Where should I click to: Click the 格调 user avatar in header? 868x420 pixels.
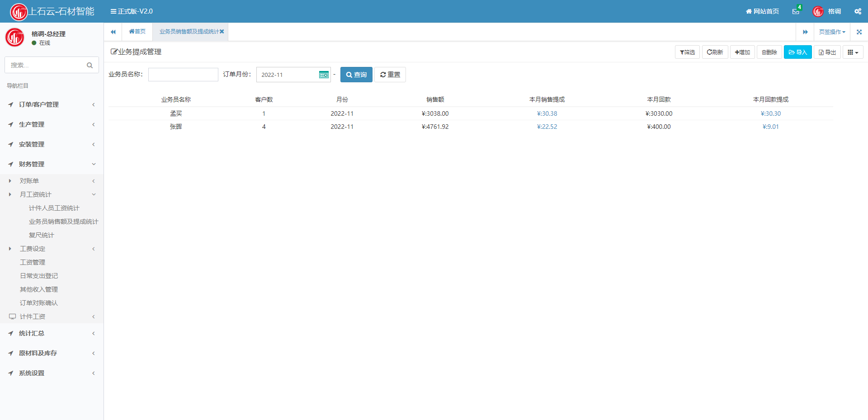point(818,11)
